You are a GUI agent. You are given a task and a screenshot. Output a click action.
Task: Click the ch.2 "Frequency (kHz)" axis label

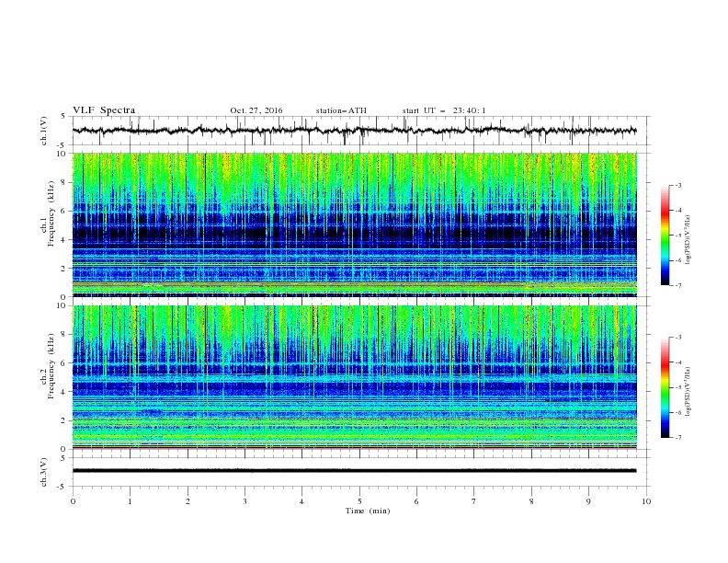click(x=51, y=365)
